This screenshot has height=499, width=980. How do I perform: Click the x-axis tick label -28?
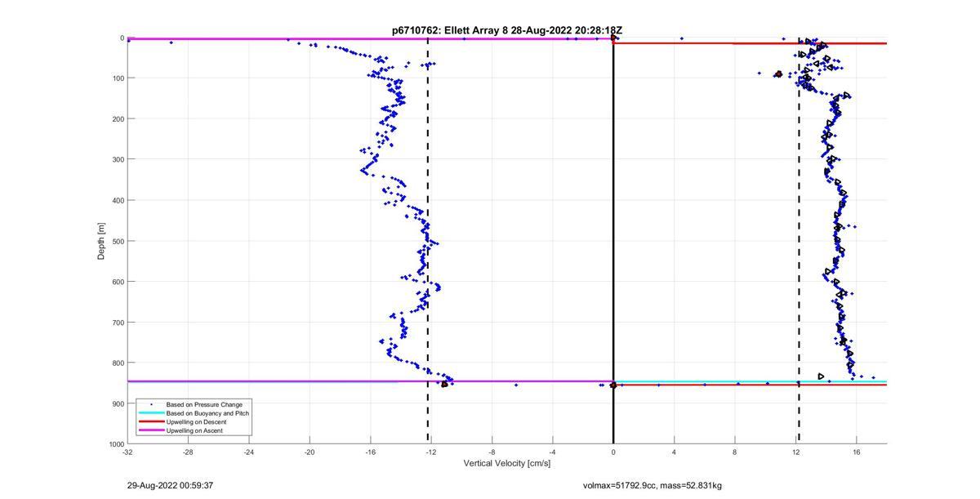188,452
